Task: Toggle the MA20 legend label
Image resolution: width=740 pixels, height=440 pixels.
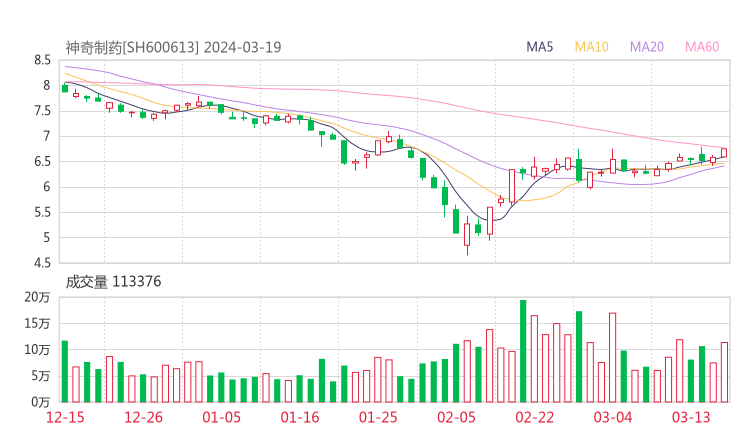Action: point(646,47)
